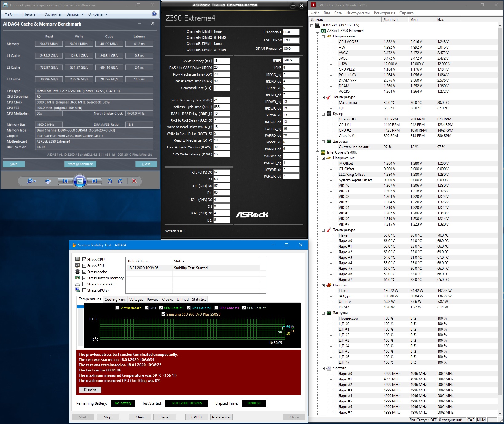Click the icon beside Stress FPU

(x=77, y=265)
